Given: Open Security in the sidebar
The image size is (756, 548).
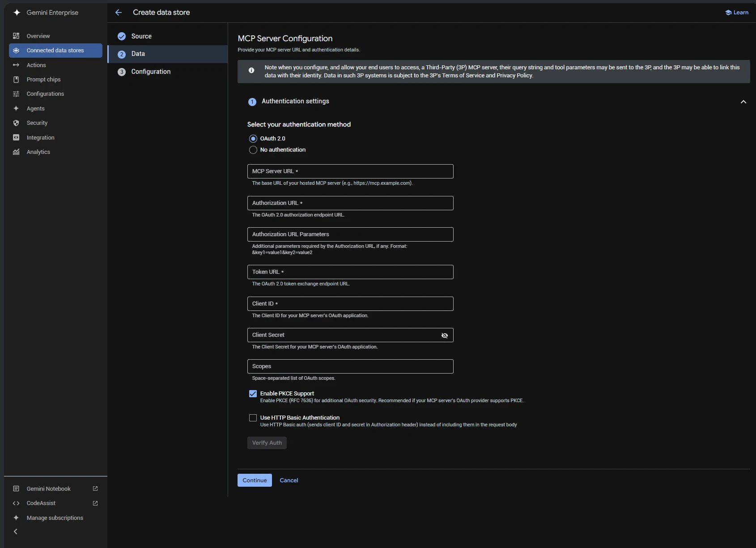Looking at the screenshot, I should (x=55, y=123).
